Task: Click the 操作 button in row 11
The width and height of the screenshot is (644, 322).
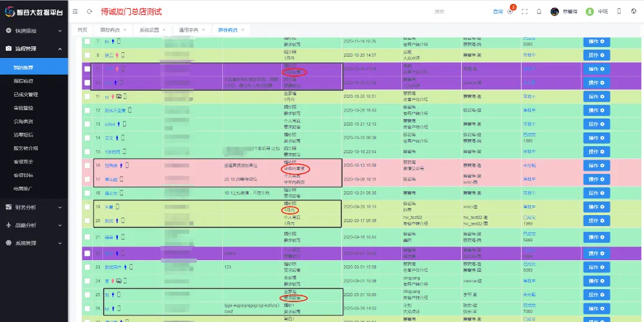Action: (x=596, y=97)
